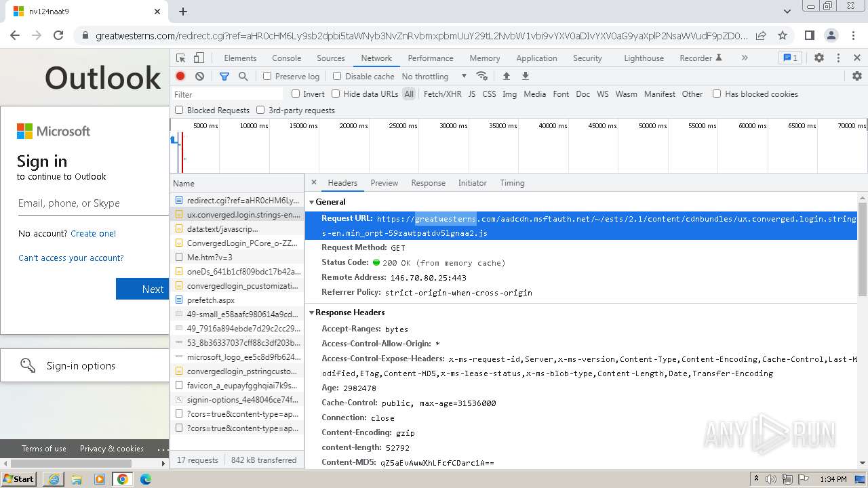Open network search magnifier icon
The width and height of the screenshot is (868, 488).
pos(243,77)
